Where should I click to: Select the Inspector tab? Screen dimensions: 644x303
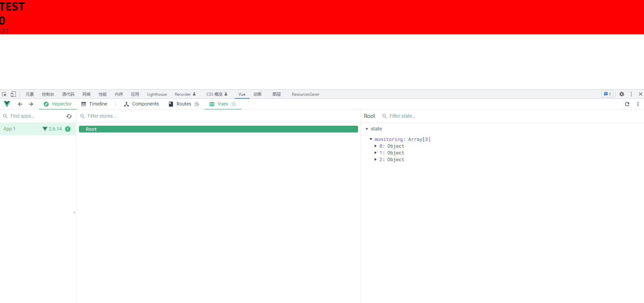pos(58,104)
